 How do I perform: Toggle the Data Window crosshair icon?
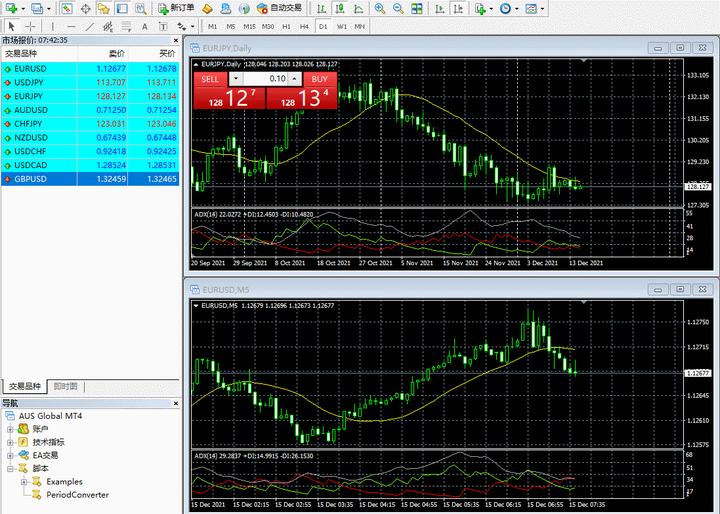[x=85, y=8]
